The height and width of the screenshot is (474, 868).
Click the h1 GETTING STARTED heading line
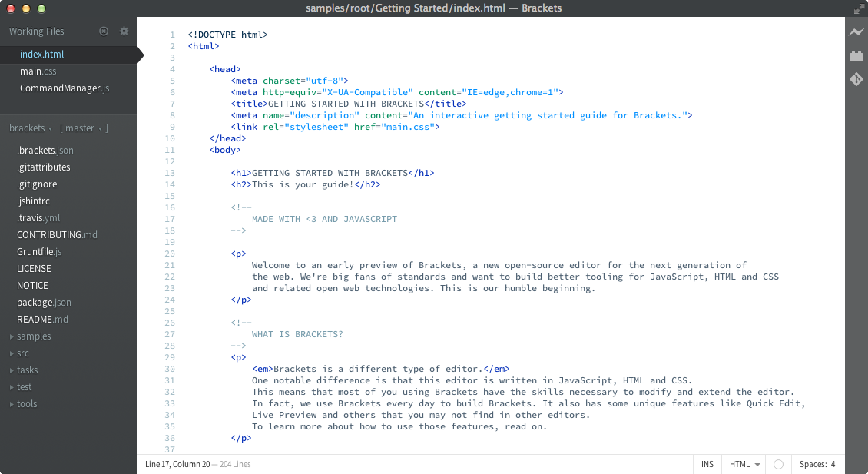333,173
